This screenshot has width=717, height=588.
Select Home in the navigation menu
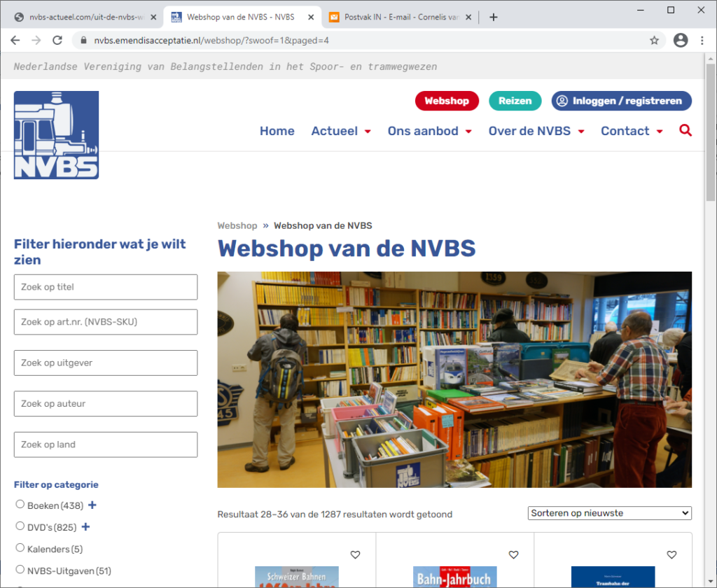click(277, 131)
